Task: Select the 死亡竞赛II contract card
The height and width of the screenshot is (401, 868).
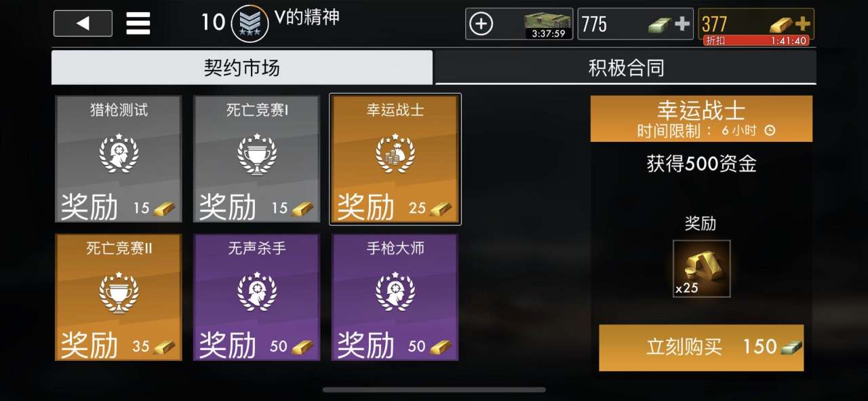Action: [119, 297]
